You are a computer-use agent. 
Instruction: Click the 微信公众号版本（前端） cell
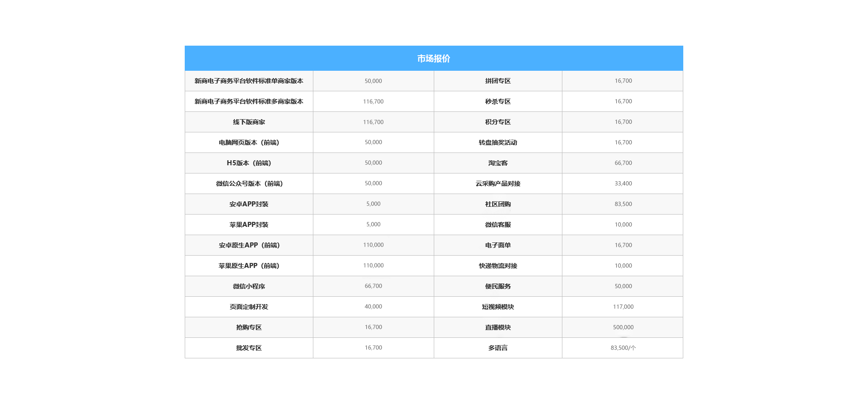[x=249, y=184]
